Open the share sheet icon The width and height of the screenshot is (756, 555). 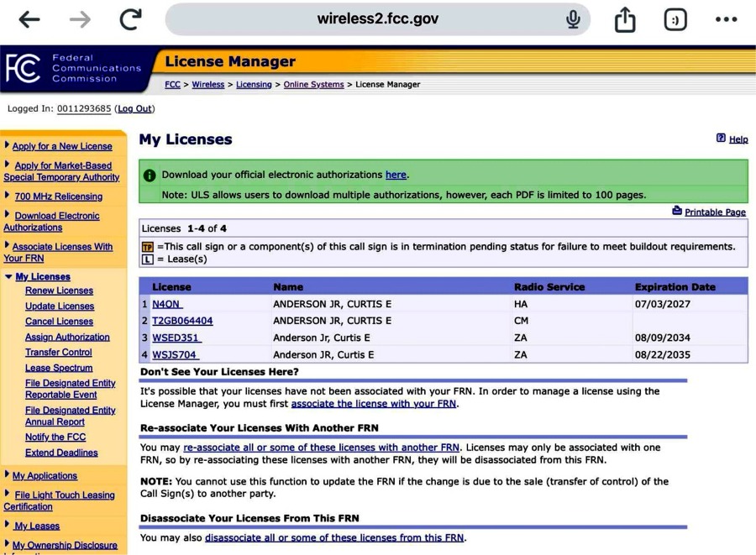point(625,19)
